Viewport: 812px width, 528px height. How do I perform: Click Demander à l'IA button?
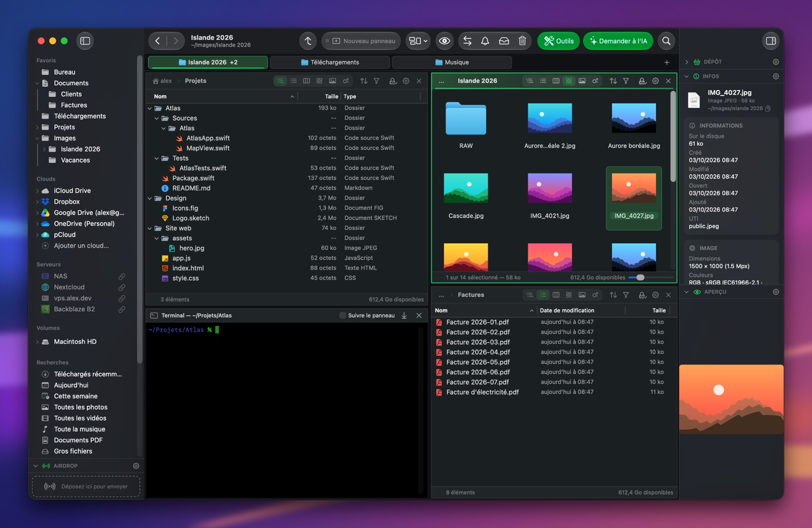click(x=618, y=41)
